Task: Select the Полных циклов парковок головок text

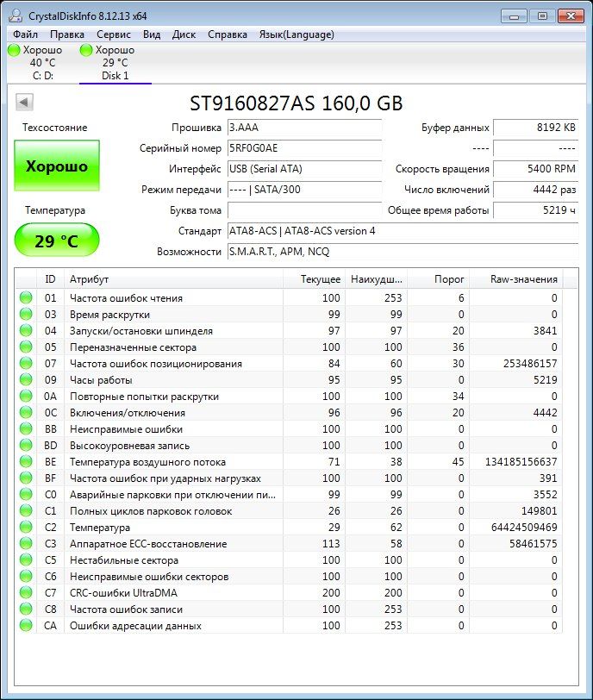Action: [151, 511]
